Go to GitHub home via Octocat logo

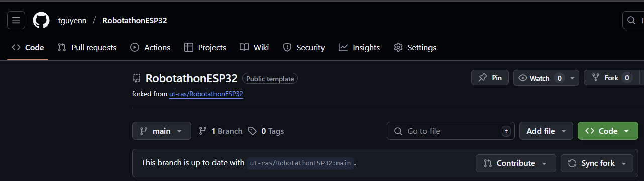click(41, 21)
